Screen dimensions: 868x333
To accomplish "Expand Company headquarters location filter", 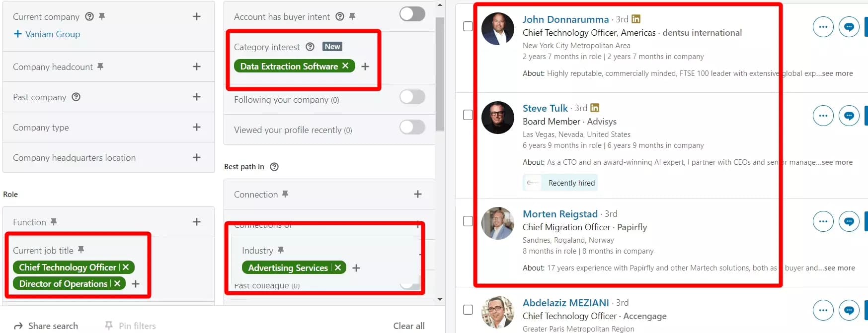I will (x=197, y=157).
